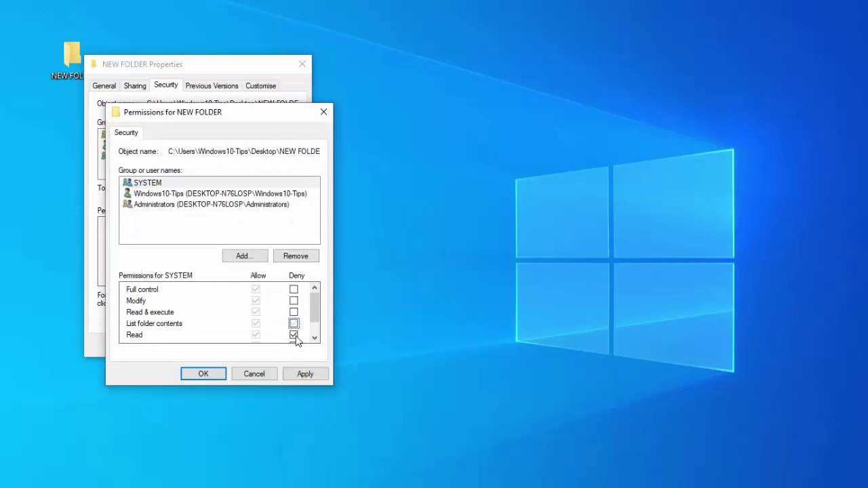The width and height of the screenshot is (868, 488).
Task: Click the Read & execute permission label
Action: pyautogui.click(x=150, y=312)
